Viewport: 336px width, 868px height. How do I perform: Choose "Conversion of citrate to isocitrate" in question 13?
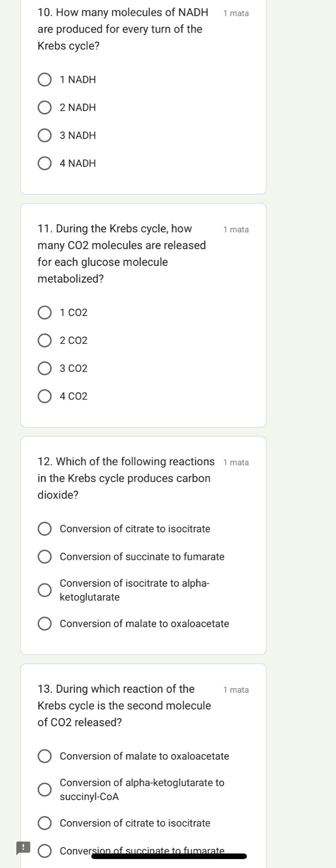44,823
